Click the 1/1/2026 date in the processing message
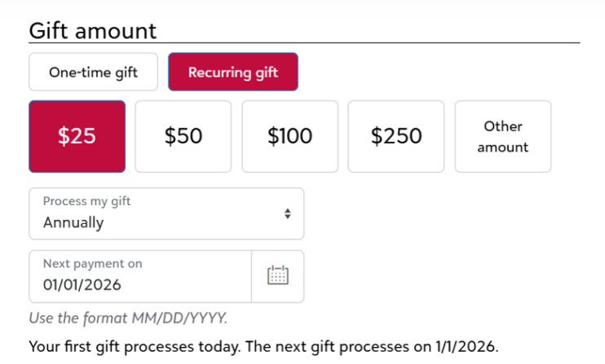Image resolution: width=605 pixels, height=364 pixels. [x=467, y=347]
